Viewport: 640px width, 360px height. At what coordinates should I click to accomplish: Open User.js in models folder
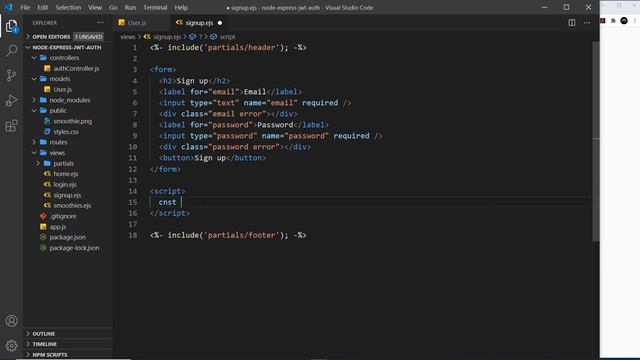click(x=62, y=89)
